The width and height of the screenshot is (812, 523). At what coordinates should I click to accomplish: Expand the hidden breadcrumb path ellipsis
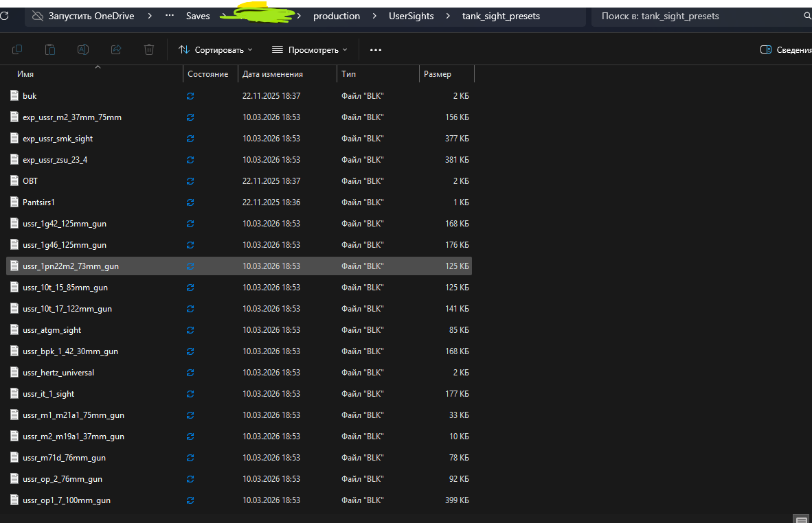coord(170,16)
